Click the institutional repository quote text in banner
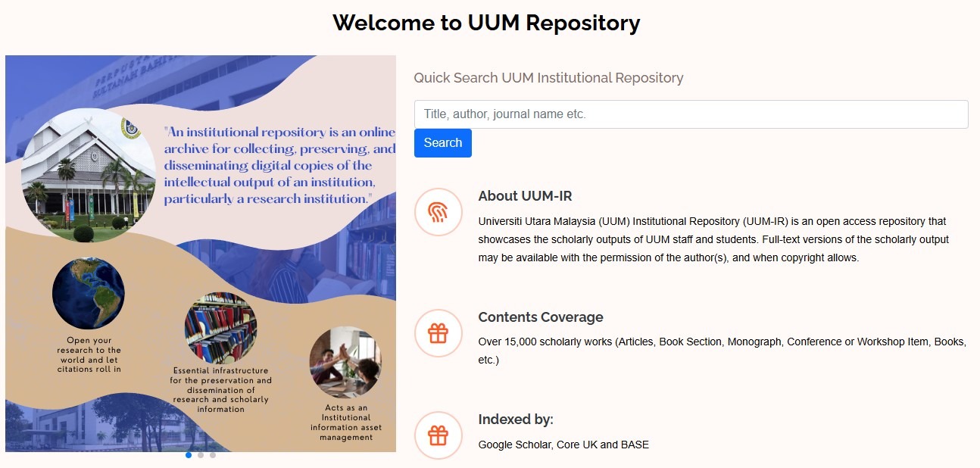This screenshot has height=468, width=980. [279, 165]
